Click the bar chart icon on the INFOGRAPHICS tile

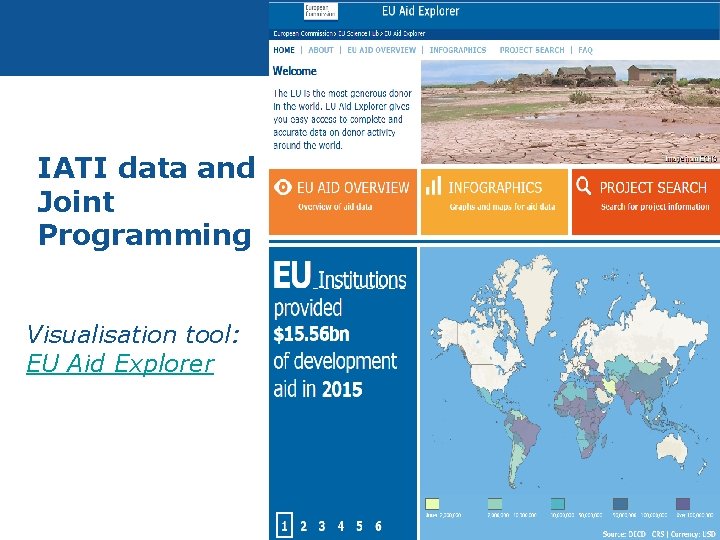(433, 186)
